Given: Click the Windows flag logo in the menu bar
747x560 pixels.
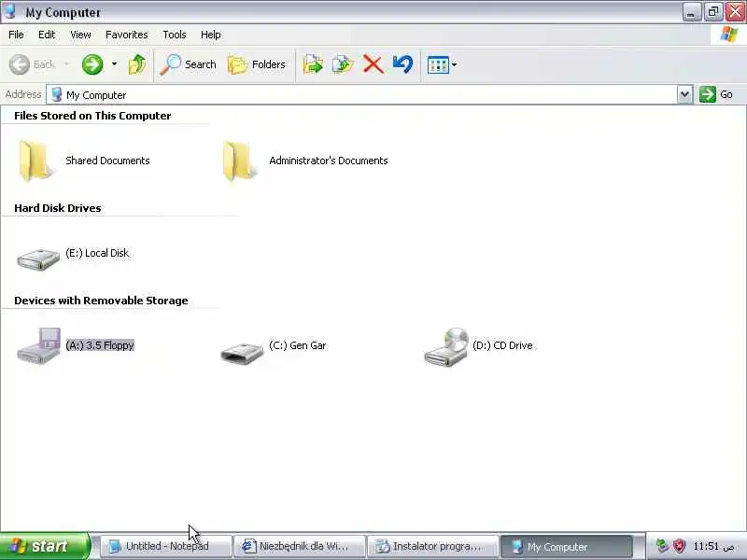Looking at the screenshot, I should coord(729,35).
